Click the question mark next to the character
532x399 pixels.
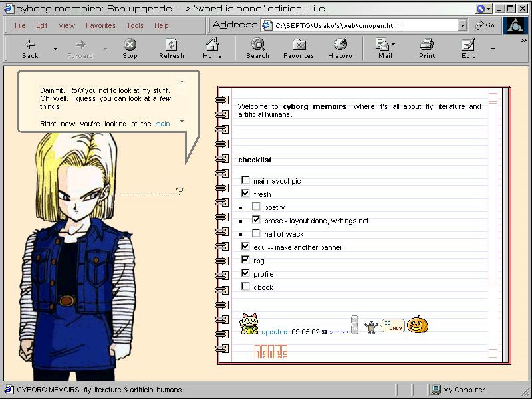click(x=180, y=191)
